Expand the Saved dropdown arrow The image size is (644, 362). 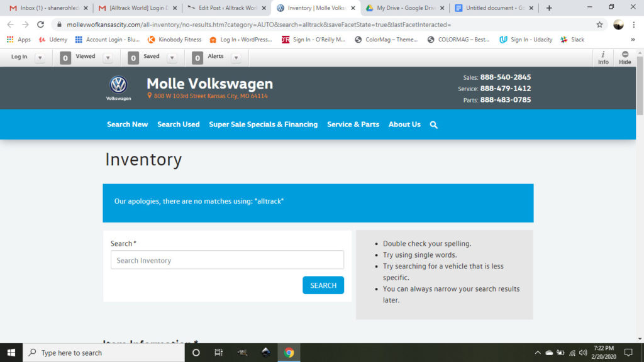click(x=172, y=58)
